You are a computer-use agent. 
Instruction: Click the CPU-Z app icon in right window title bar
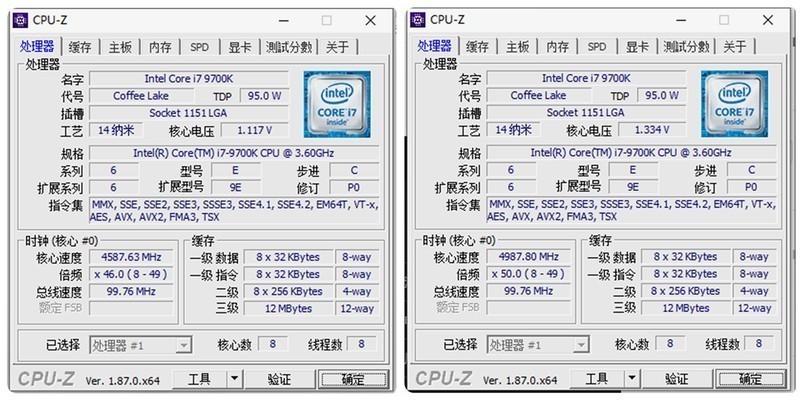click(x=418, y=20)
